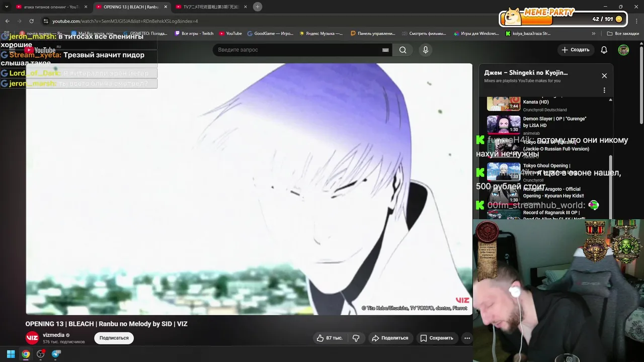Start voice search with microphone
644x362 pixels.
tap(426, 50)
